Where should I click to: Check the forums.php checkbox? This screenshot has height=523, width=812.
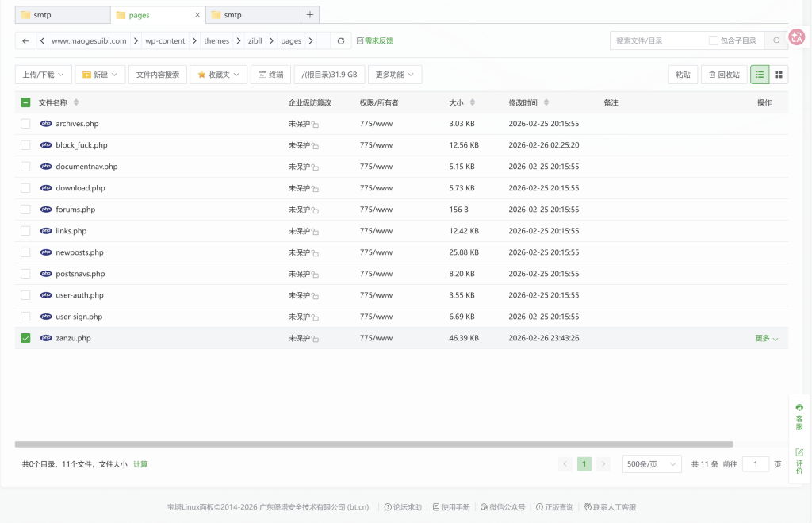coord(25,210)
